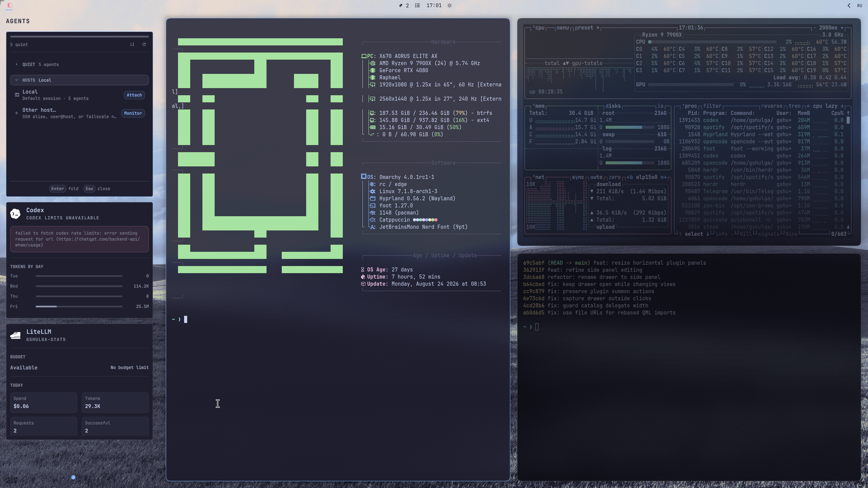Open the task list icon beside clock
Image resolution: width=868 pixels, height=488 pixels.
pos(417,5)
